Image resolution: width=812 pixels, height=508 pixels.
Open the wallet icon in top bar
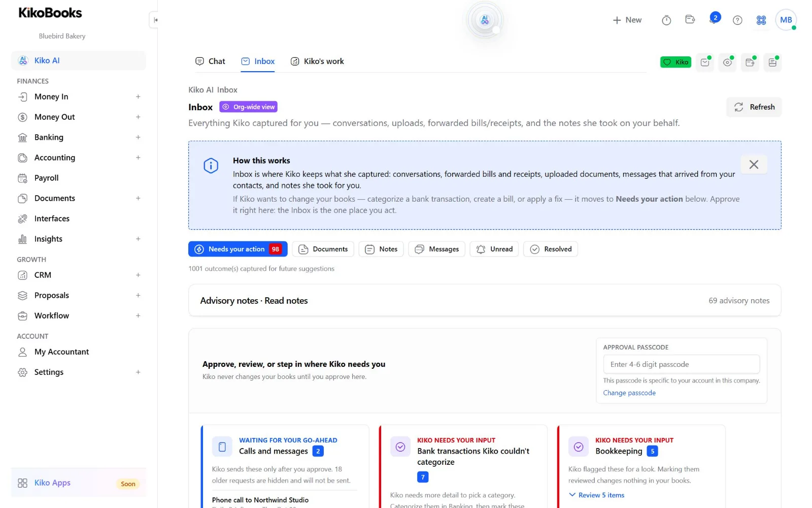point(690,20)
